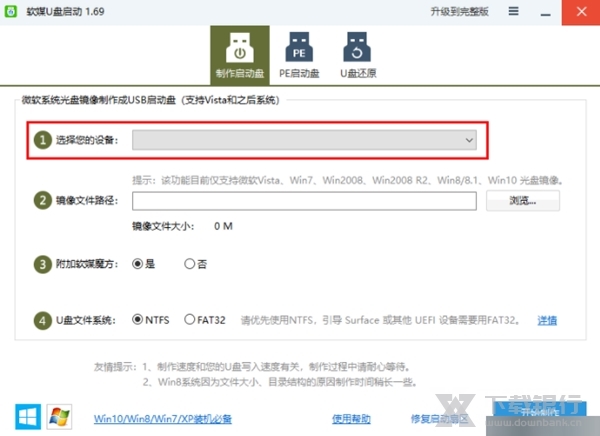
Task: Click the 微软系统光盘镜像制作成USB启动盘 group title
Action: (x=151, y=100)
